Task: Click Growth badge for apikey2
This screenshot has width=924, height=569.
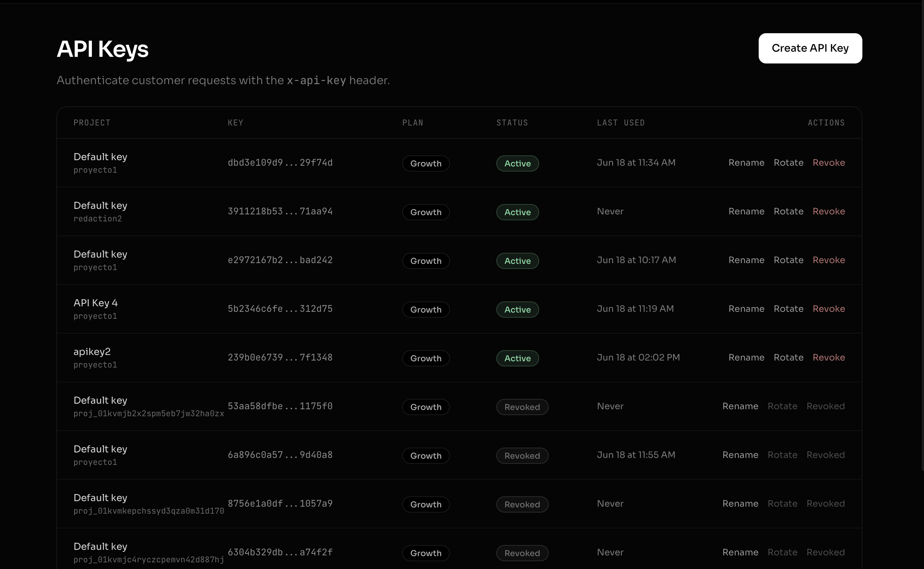Action: click(x=425, y=358)
